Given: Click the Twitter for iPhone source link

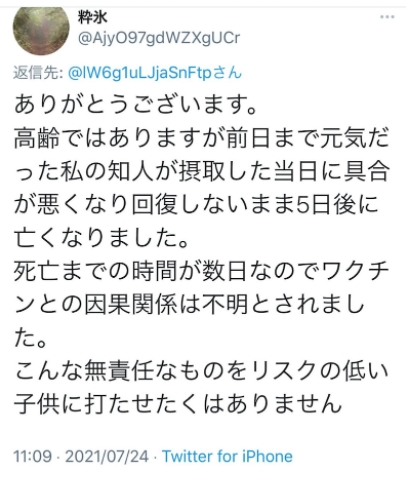Looking at the screenshot, I should point(227,456).
